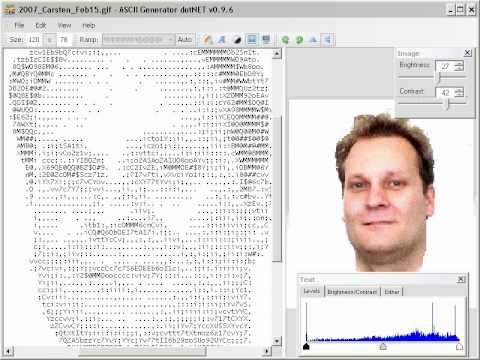This screenshot has height=360, width=480.
Task: Click the flip horizontal icon
Action: (328, 40)
